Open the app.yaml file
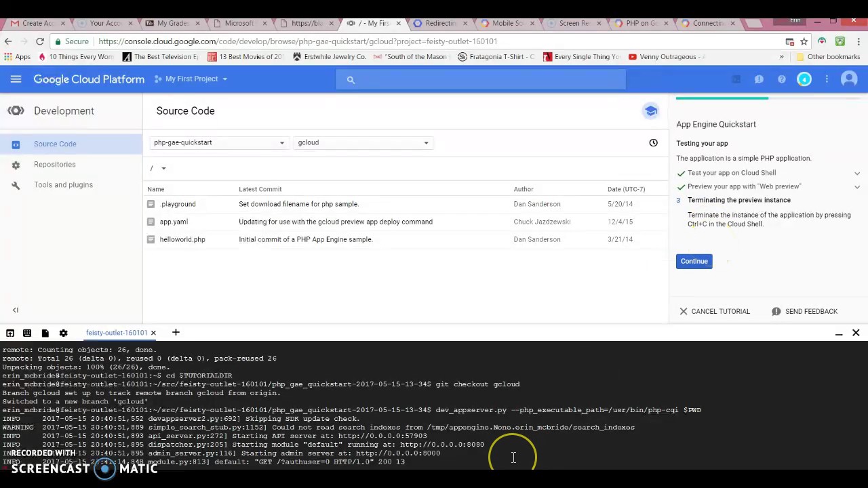Image resolution: width=868 pixels, height=488 pixels. click(174, 222)
